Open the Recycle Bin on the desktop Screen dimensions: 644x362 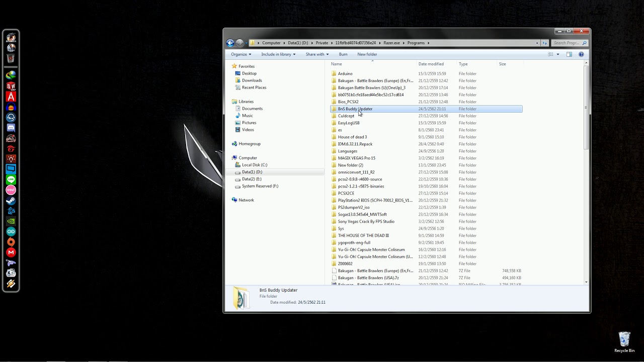(624, 342)
